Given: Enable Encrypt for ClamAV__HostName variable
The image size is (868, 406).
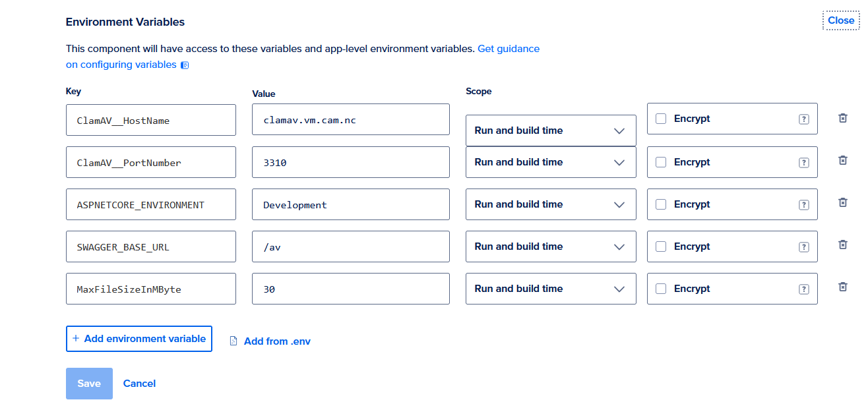Looking at the screenshot, I should [661, 119].
